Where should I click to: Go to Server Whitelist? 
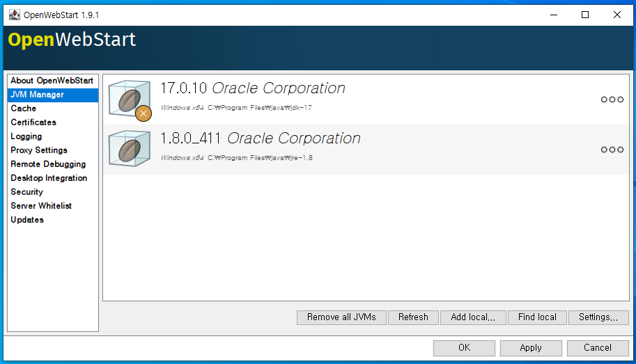coord(53,206)
